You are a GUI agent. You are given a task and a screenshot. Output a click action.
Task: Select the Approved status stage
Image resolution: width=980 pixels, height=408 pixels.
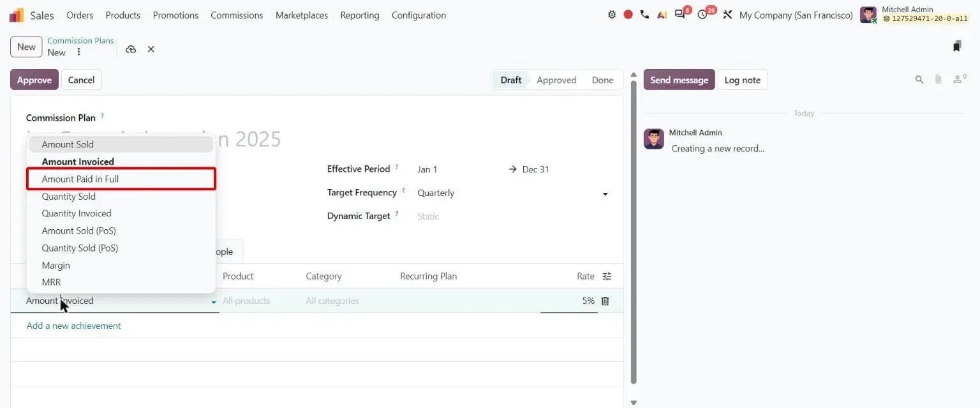556,80
